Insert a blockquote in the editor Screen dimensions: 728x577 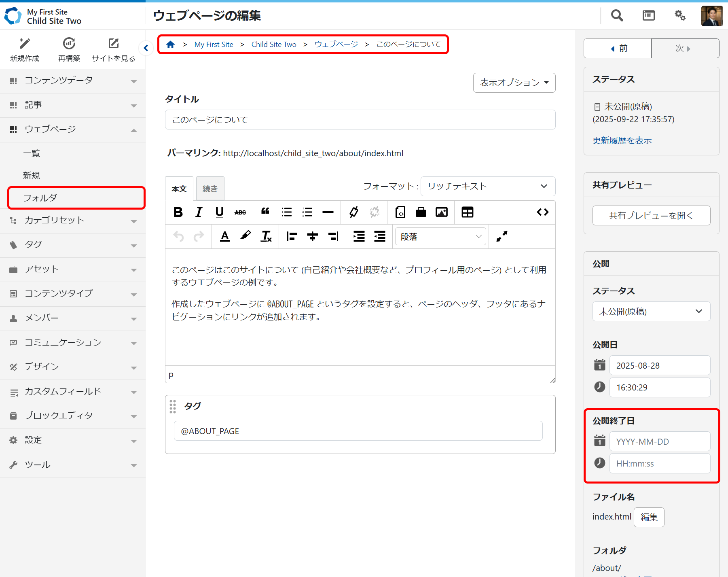[265, 212]
